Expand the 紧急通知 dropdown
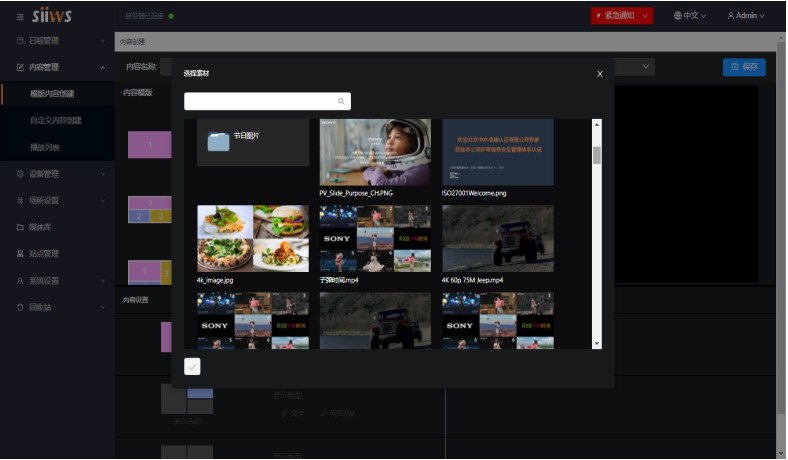This screenshot has height=460, width=788. (647, 16)
